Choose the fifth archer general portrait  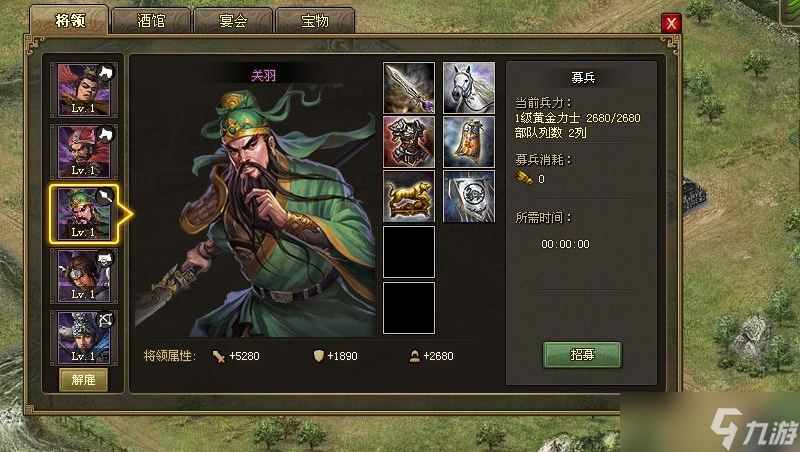pos(84,338)
